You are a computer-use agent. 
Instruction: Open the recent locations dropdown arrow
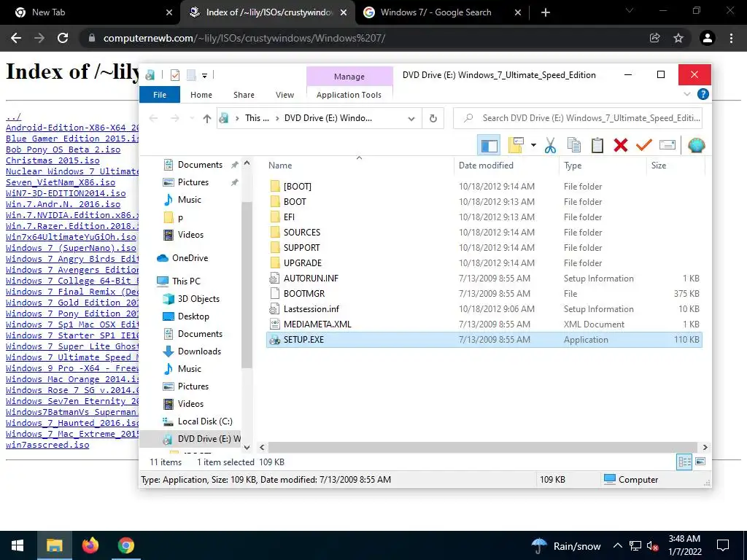click(x=192, y=118)
